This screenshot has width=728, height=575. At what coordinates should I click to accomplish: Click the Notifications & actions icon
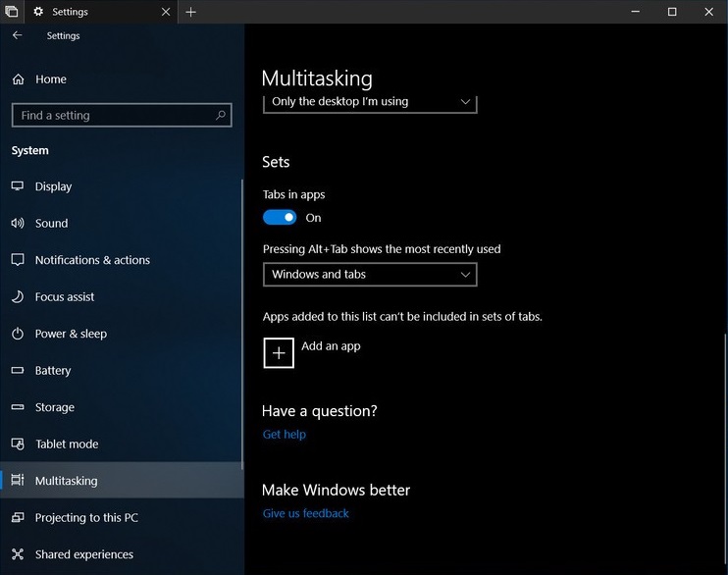[18, 260]
